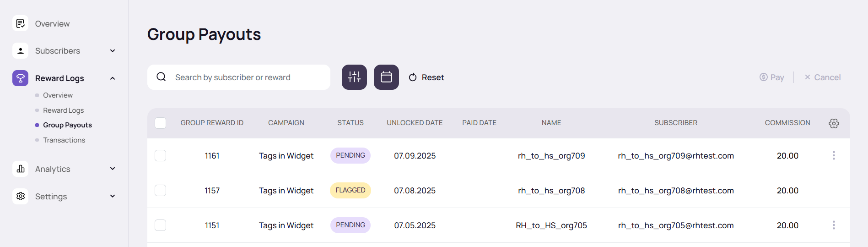The height and width of the screenshot is (247, 868).
Task: Tick checkbox for group reward 1151
Action: coord(161,225)
